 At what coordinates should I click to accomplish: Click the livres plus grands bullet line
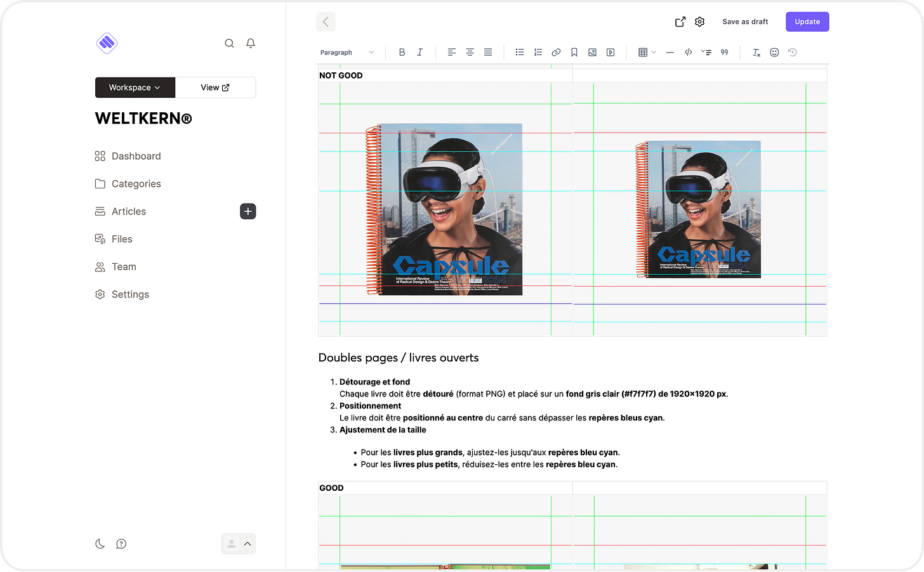point(490,453)
